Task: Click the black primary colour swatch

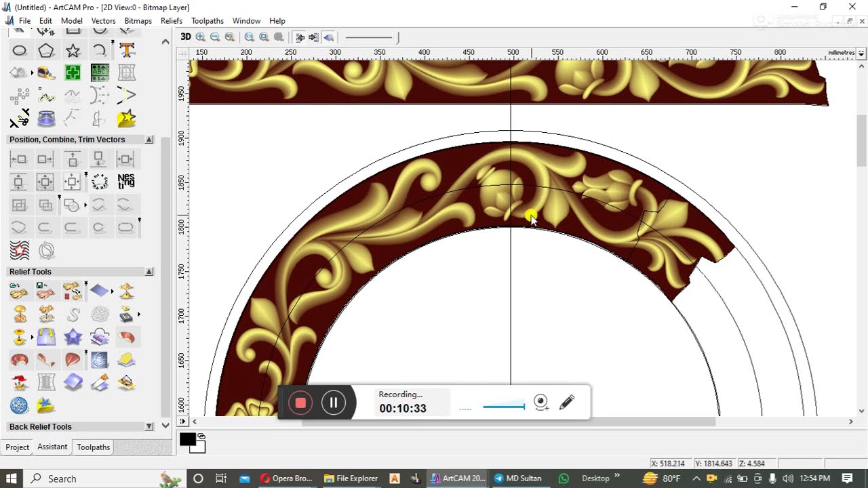Action: (x=187, y=439)
